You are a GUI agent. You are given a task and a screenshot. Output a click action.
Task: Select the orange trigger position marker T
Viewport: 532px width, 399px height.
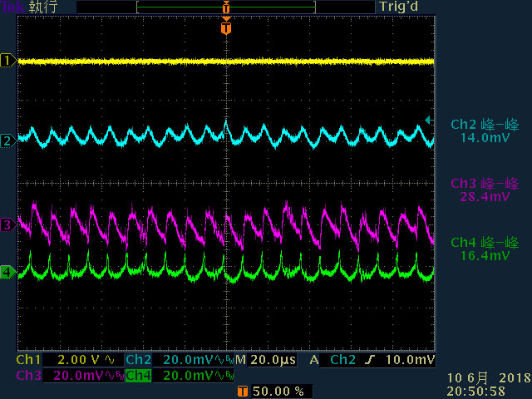(x=226, y=27)
